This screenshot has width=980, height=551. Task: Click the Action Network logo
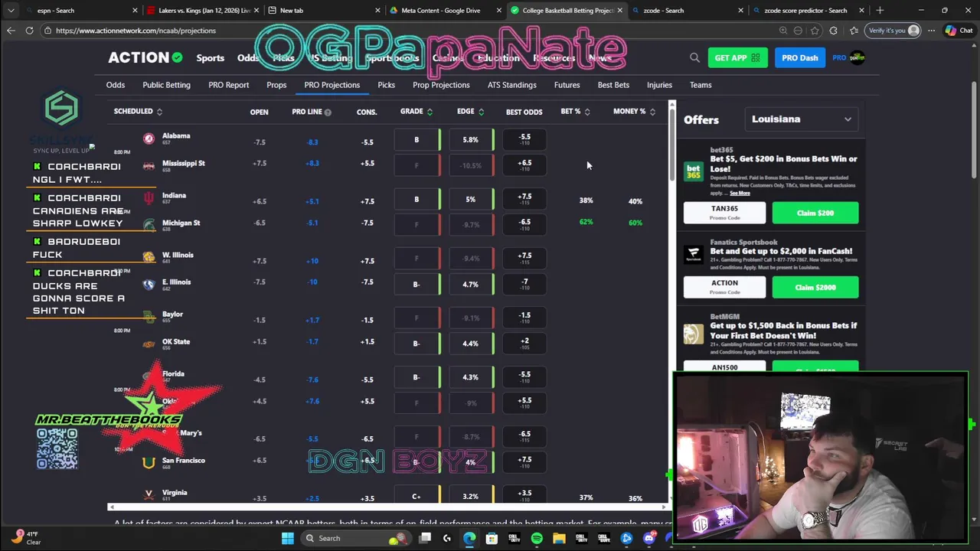[x=145, y=57]
